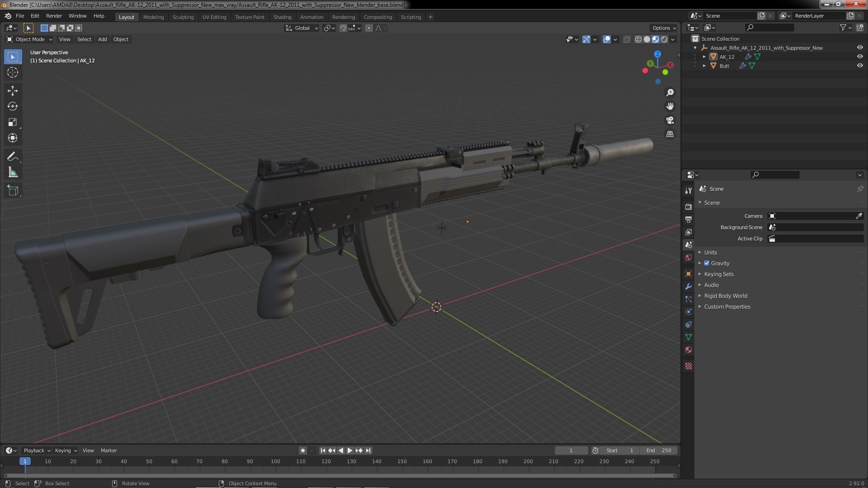Select the Transform tool
Image resolution: width=868 pixels, height=488 pixels.
[13, 138]
